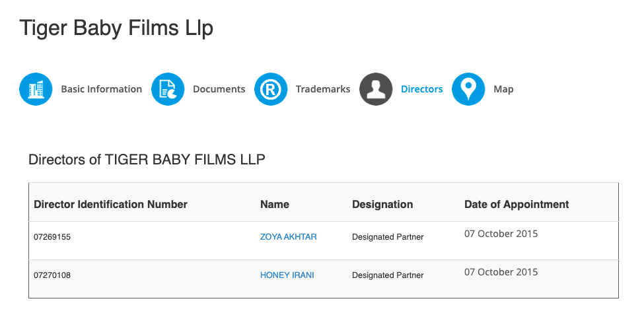This screenshot has width=644, height=313.
Task: Click the Designation column header
Action: tap(382, 204)
